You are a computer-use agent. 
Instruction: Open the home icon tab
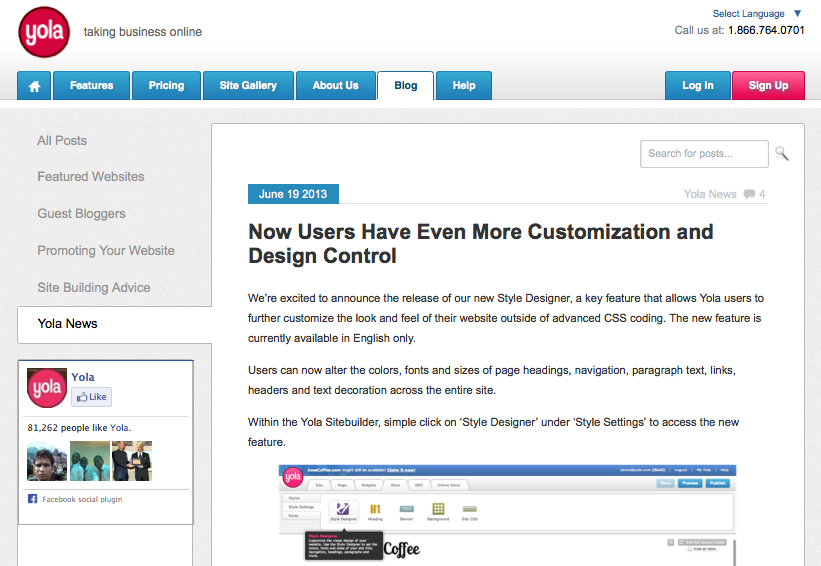[34, 85]
